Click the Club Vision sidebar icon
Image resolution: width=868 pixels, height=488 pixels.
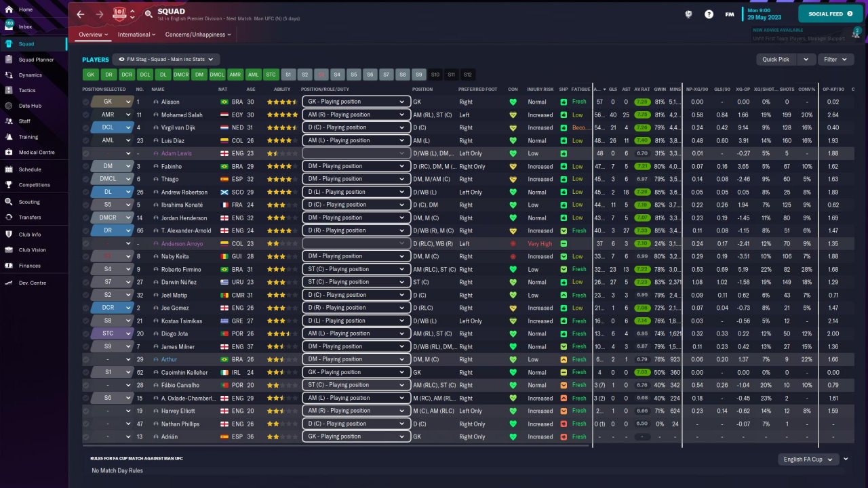pyautogui.click(x=9, y=250)
